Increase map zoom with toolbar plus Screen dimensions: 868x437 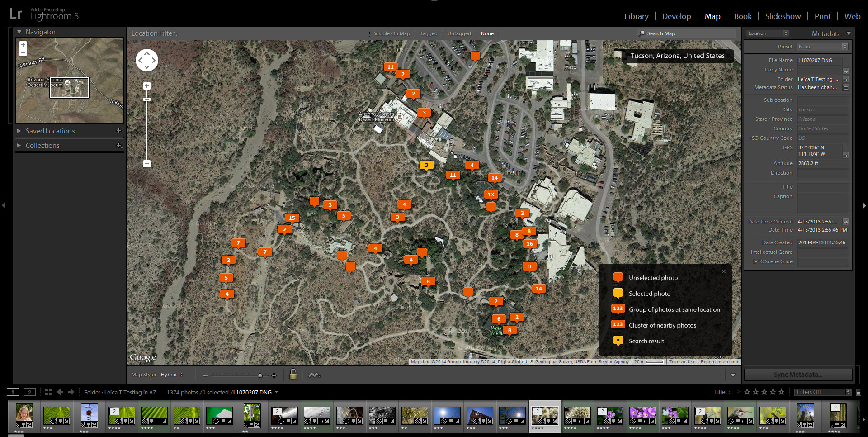[x=274, y=375]
